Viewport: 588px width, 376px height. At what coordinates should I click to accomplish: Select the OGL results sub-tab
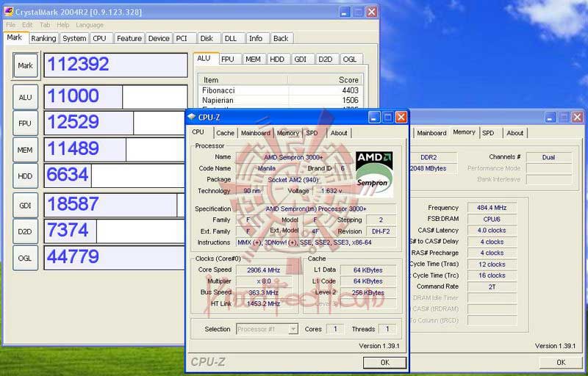[x=350, y=59]
